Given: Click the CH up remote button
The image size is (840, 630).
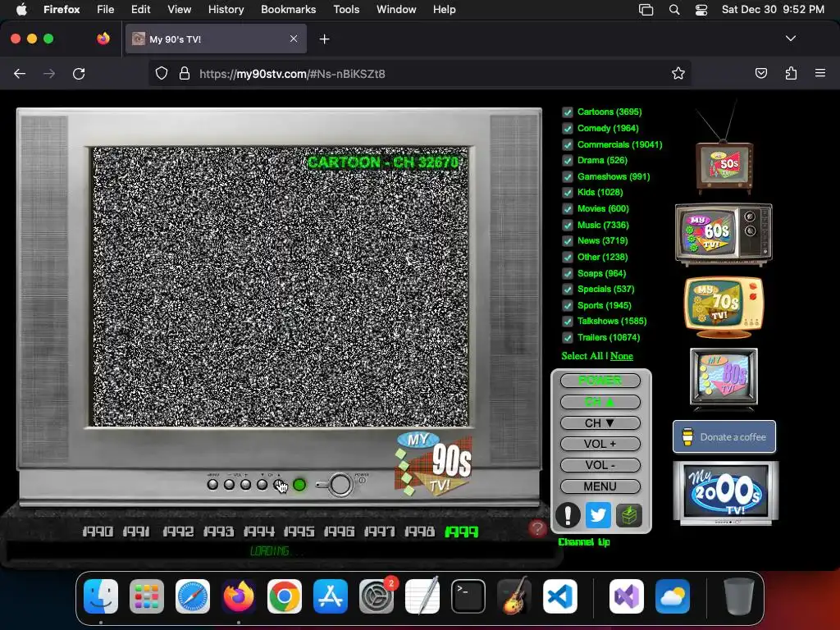Looking at the screenshot, I should [x=600, y=402].
